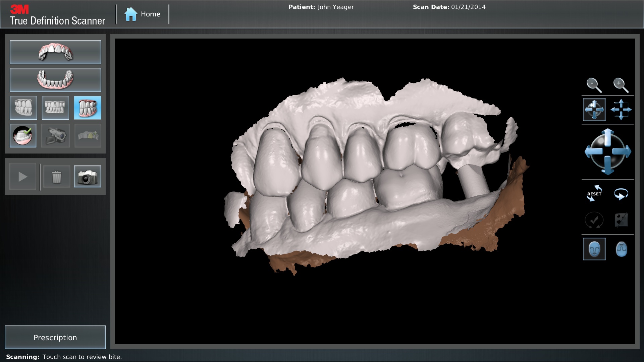Activate the pan mode arrows tool
Viewport: 644px width, 362px height.
(x=621, y=110)
